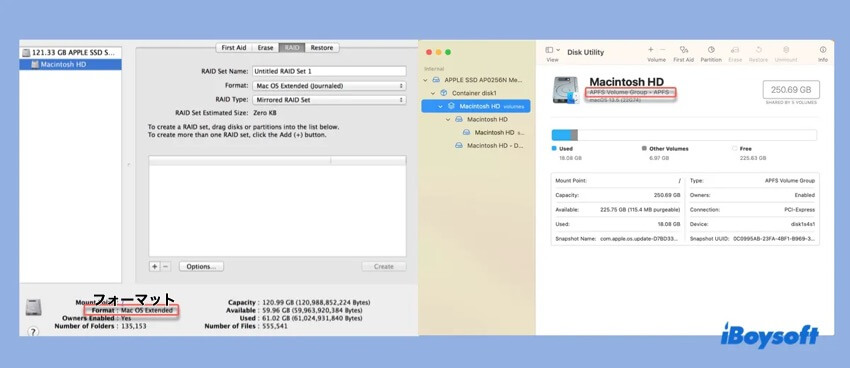
Task: Click the Options... button
Action: coord(201,267)
